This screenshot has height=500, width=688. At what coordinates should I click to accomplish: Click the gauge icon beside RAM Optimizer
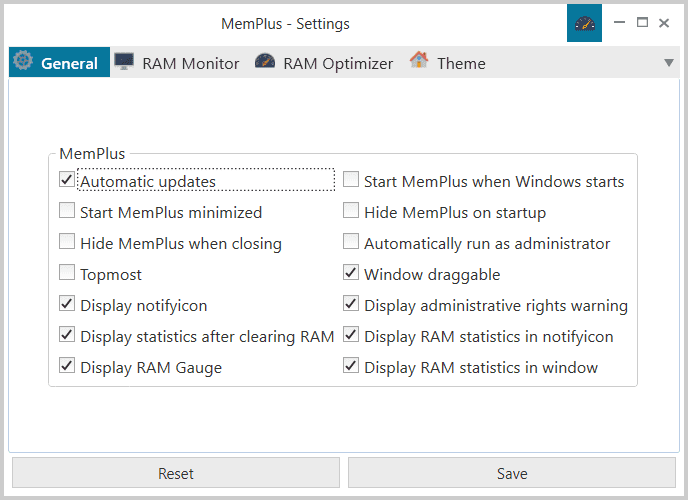click(x=265, y=62)
